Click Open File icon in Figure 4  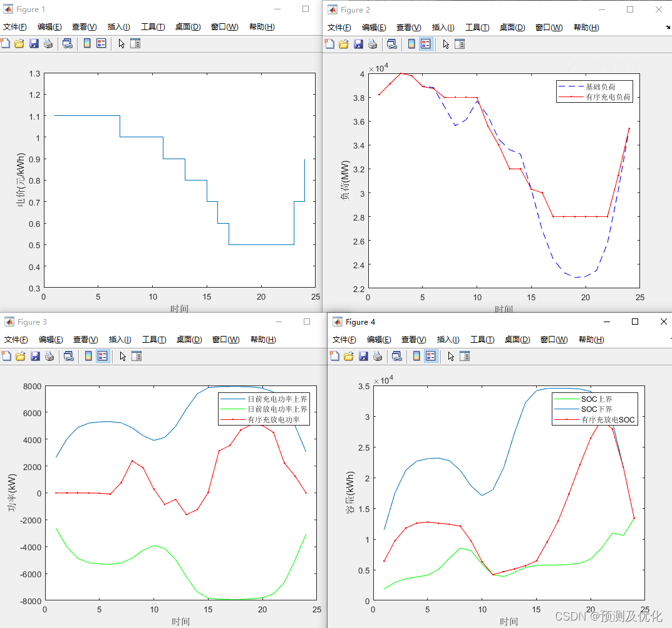[349, 356]
